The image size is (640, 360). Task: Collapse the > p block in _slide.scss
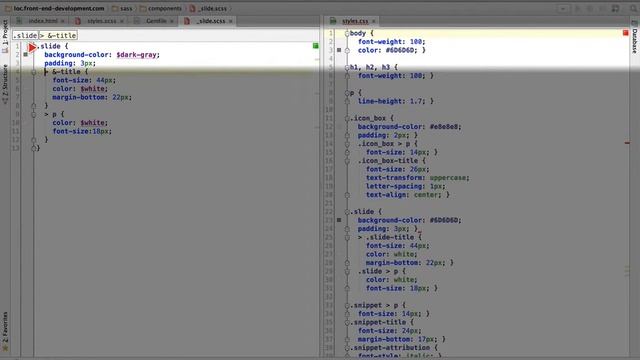(34, 114)
